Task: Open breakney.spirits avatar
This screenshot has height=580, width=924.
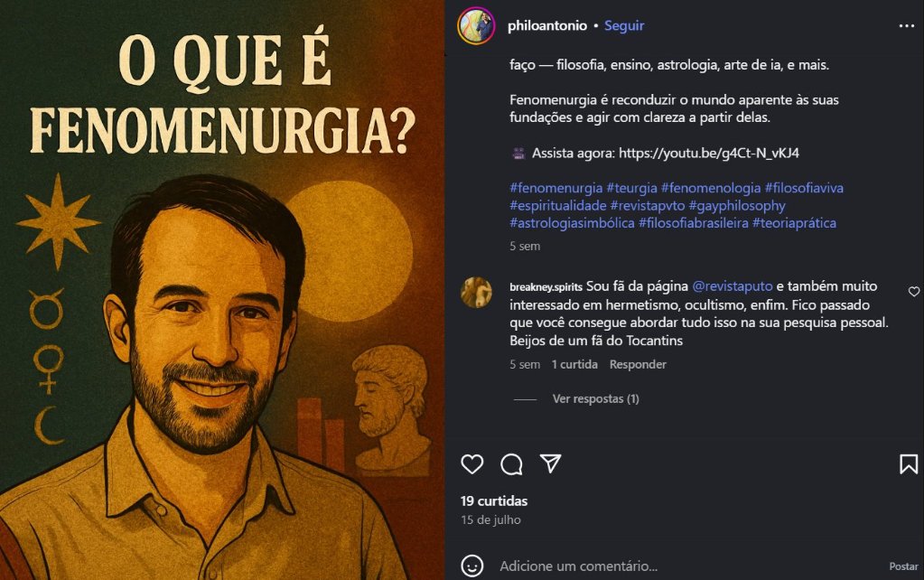Action: click(x=476, y=293)
